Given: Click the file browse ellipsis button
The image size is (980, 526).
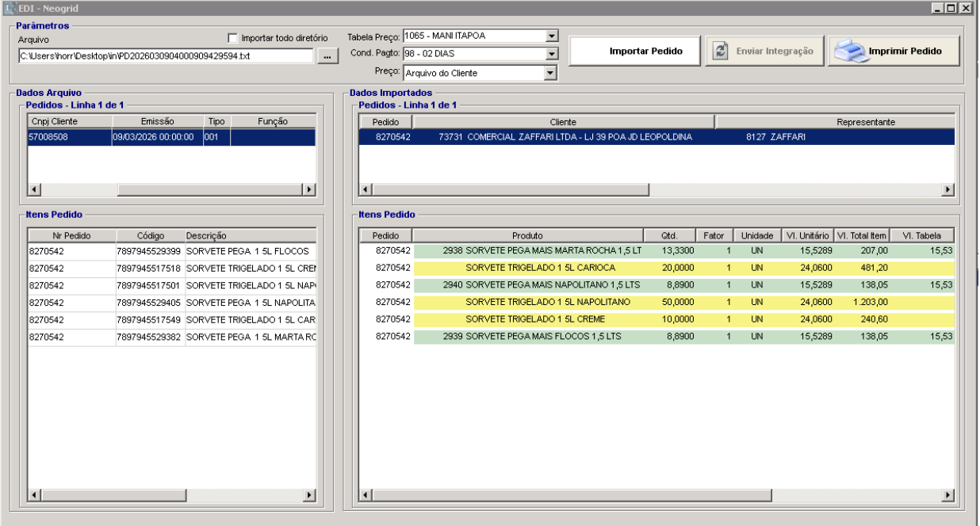Looking at the screenshot, I should tap(327, 57).
